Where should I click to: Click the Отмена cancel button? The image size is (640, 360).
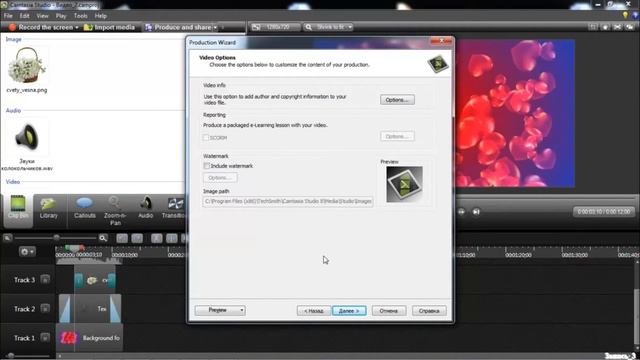point(389,311)
